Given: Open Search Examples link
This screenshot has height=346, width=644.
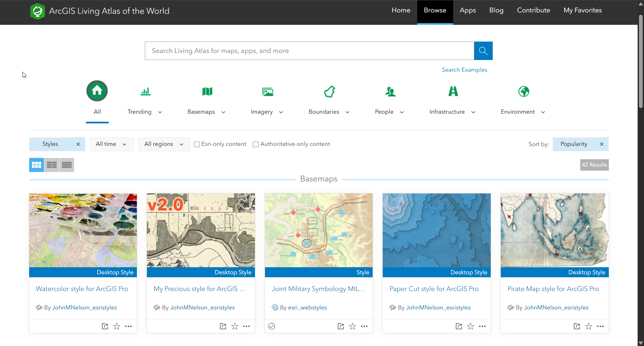Looking at the screenshot, I should pos(465,70).
